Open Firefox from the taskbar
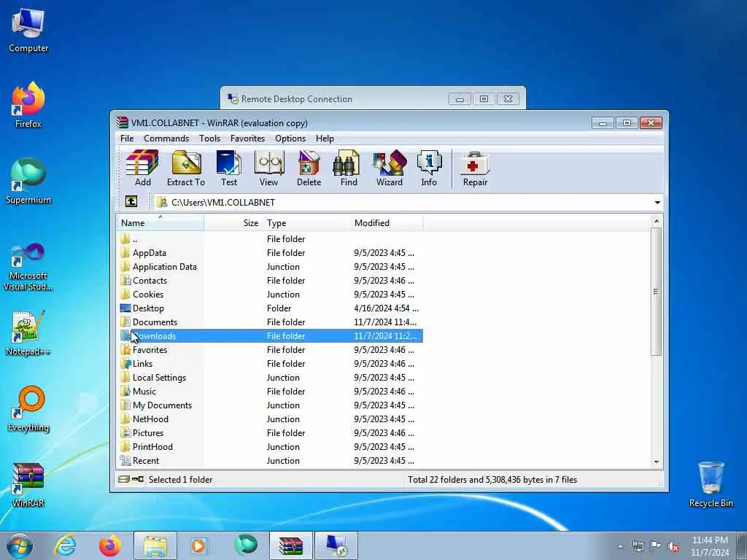The height and width of the screenshot is (560, 747). [x=109, y=545]
